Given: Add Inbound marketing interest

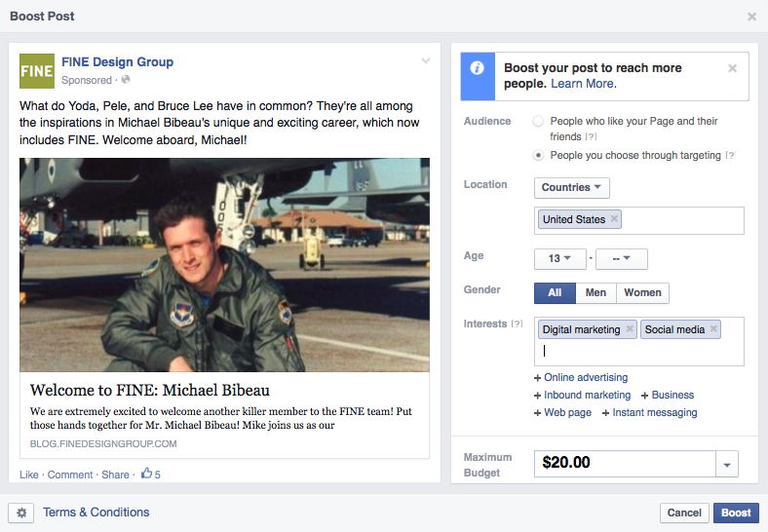Looking at the screenshot, I should [x=583, y=396].
